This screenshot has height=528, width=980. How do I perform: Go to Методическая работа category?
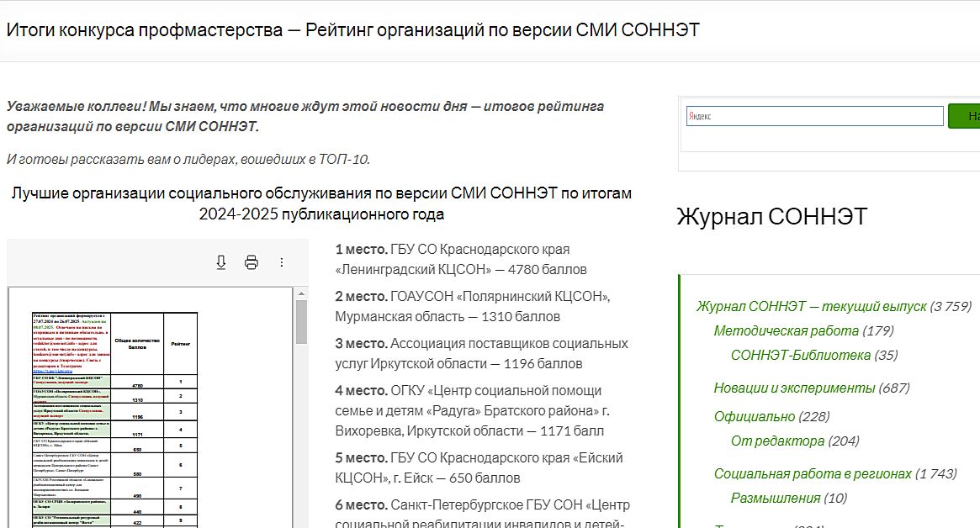[786, 330]
